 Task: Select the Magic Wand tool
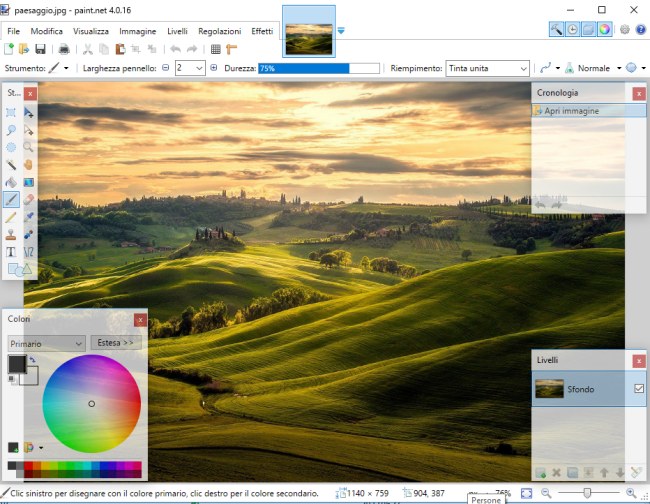pyautogui.click(x=11, y=165)
